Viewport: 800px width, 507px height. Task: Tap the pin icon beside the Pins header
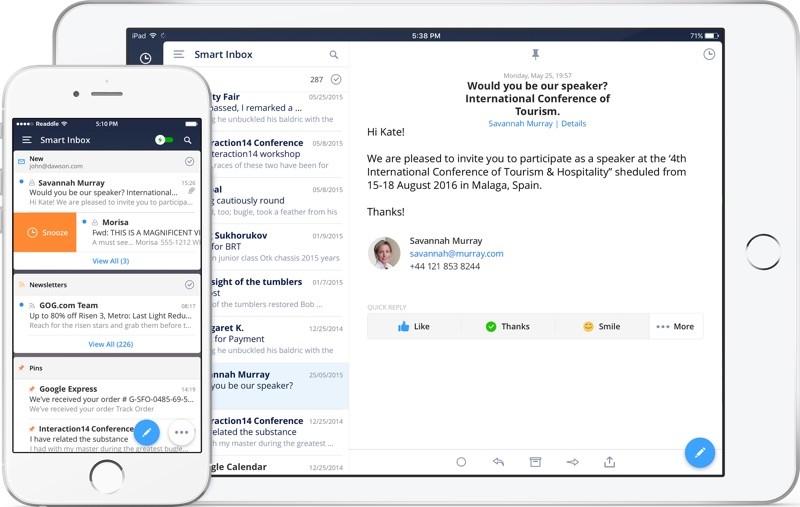tap(21, 368)
